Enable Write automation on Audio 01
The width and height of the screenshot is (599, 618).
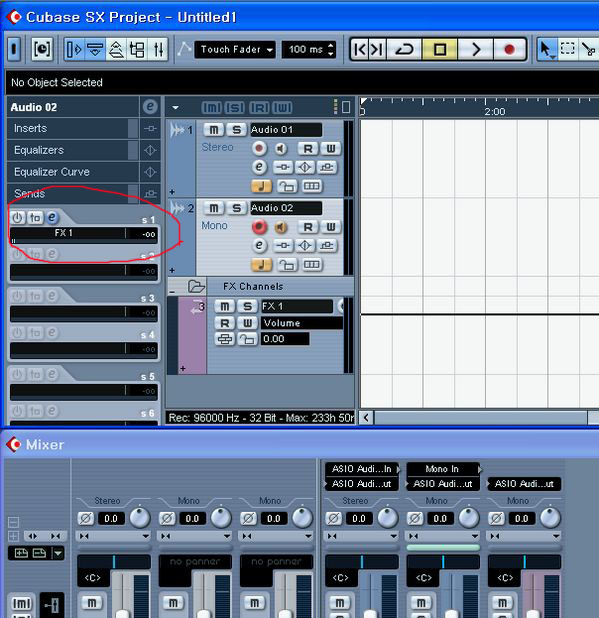pyautogui.click(x=330, y=149)
